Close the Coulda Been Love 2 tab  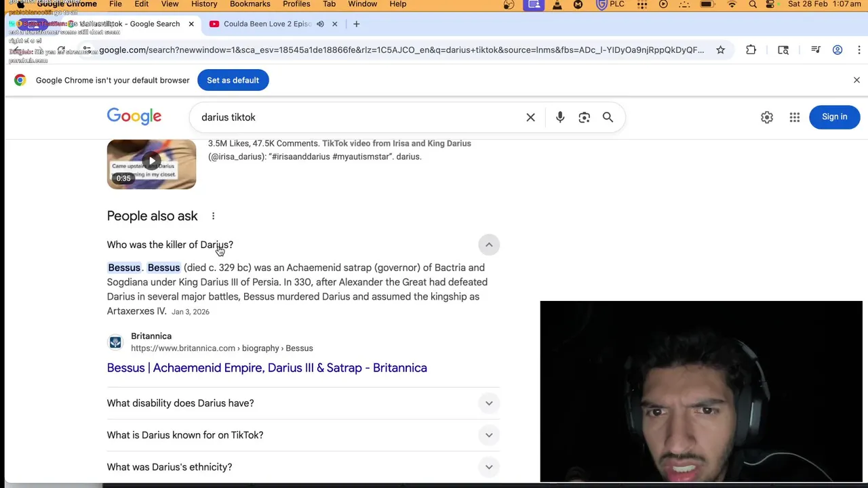(334, 24)
